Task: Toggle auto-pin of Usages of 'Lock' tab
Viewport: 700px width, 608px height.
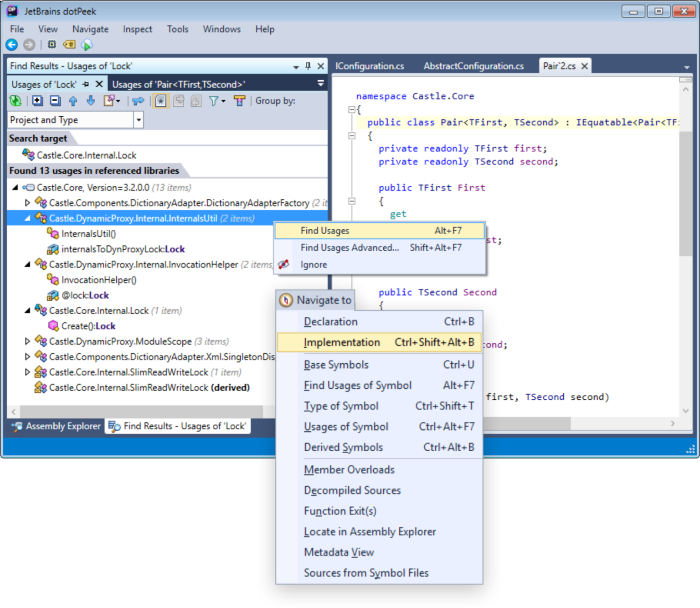Action: pyautogui.click(x=86, y=84)
